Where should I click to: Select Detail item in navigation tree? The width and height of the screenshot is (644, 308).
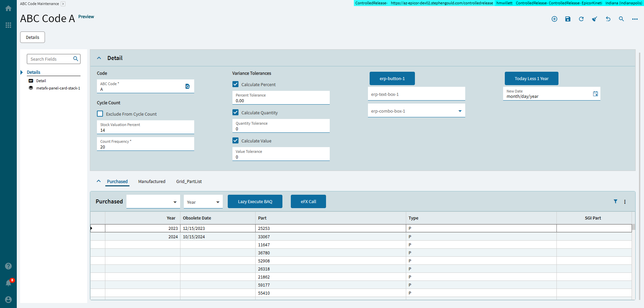41,81
